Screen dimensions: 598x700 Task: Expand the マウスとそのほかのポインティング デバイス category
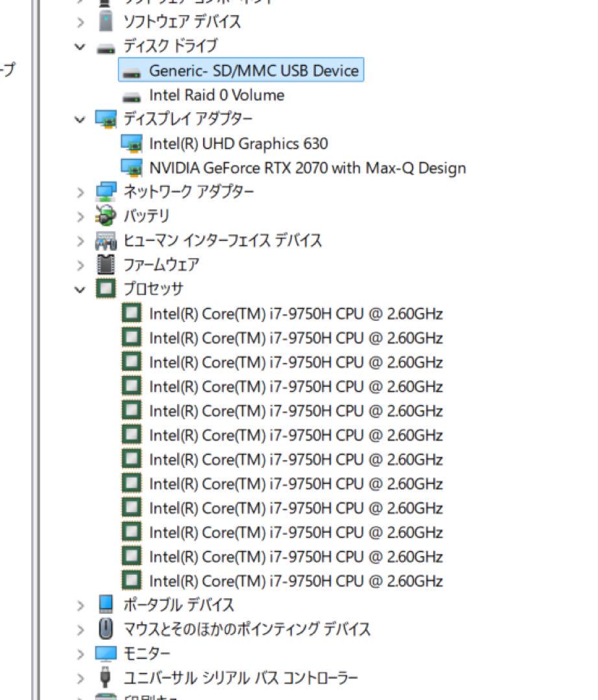pos(80,630)
